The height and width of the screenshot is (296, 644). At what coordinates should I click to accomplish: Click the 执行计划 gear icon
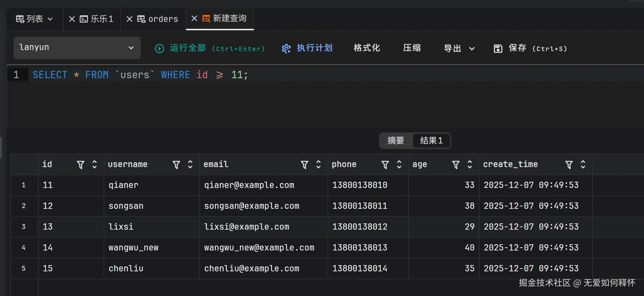coord(286,48)
